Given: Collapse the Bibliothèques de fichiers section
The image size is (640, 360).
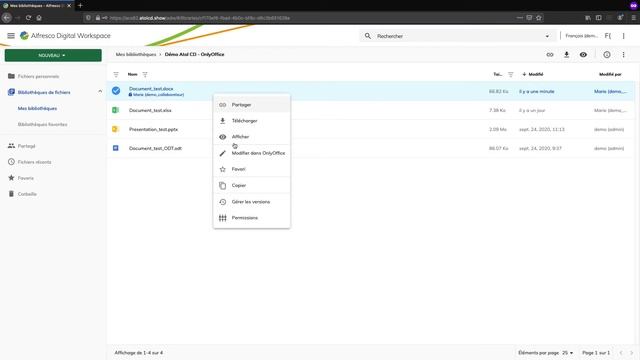Looking at the screenshot, I should click(100, 92).
